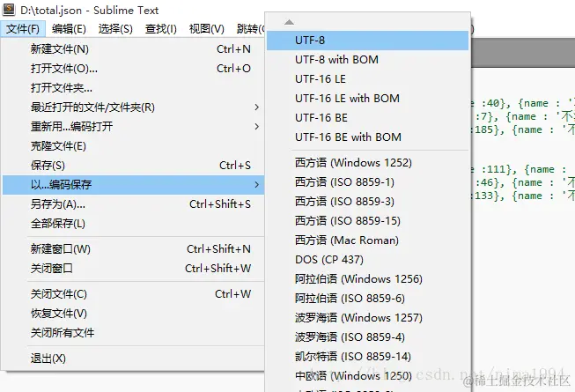Click 保存(S) menu entry
575x392 pixels.
tap(133, 166)
